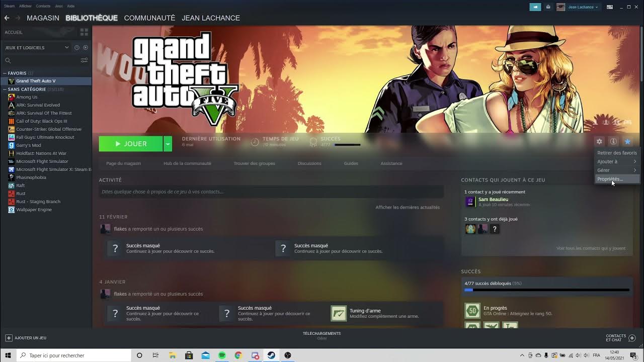The image size is (644, 362).
Task: Open advanced filter options icon
Action: (x=84, y=60)
